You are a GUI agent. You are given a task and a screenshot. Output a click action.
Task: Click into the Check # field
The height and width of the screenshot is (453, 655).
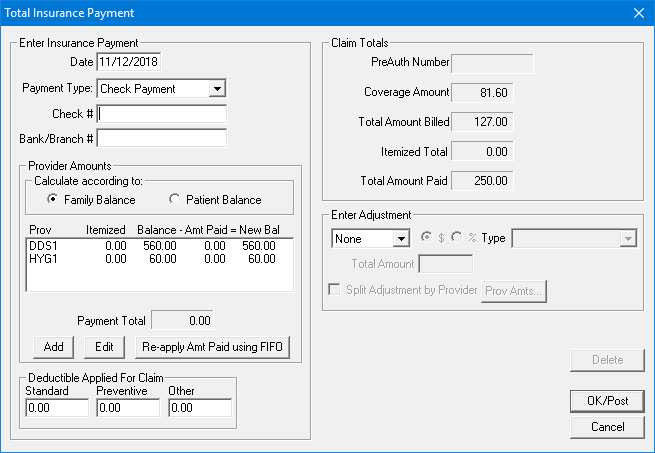click(x=161, y=114)
